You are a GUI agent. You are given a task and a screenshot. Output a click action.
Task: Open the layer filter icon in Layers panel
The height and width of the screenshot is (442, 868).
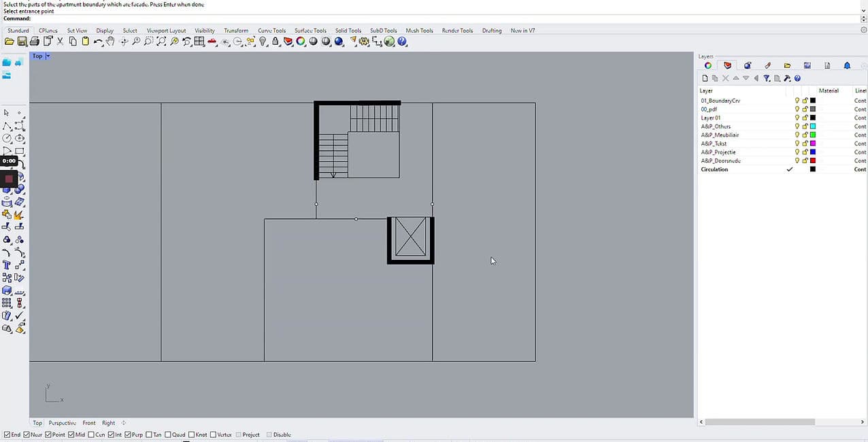(x=767, y=78)
